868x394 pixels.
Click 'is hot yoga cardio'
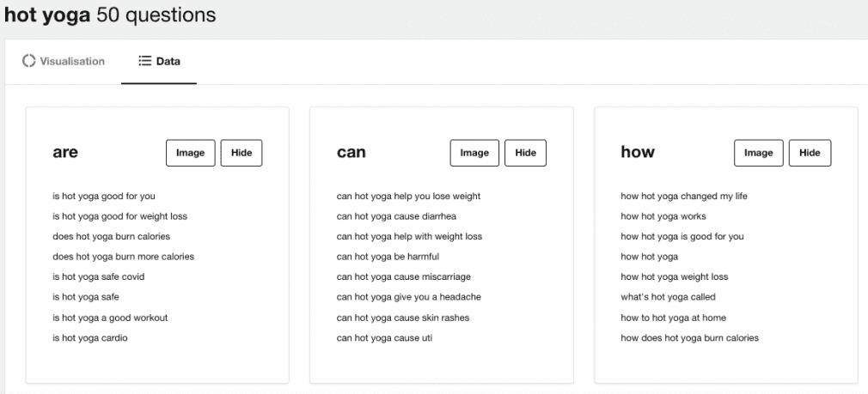90,337
